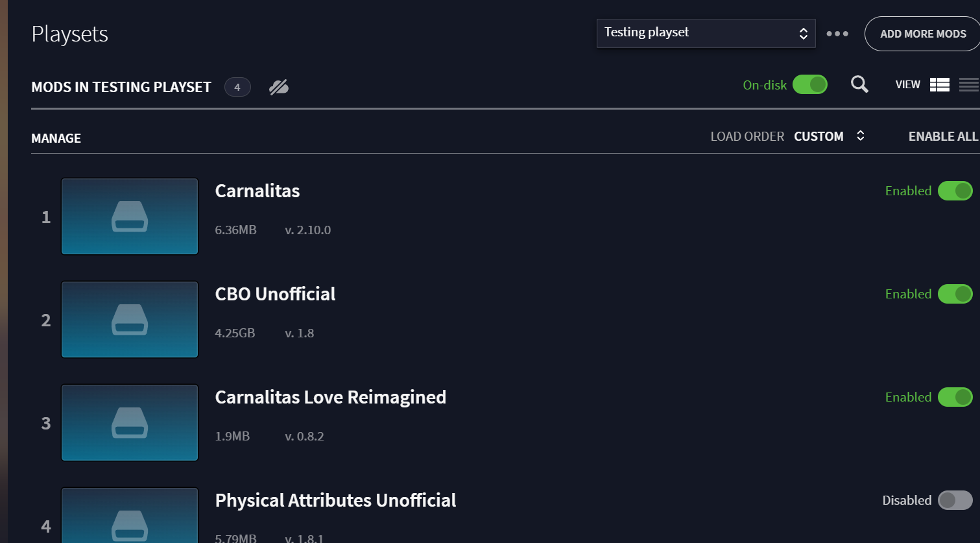Click the hidden-mods slashed icon beside count
This screenshot has height=543, width=980.
click(279, 87)
